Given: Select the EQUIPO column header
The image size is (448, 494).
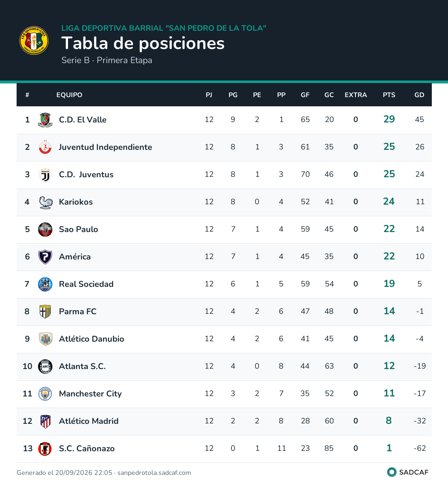Looking at the screenshot, I should (69, 95).
